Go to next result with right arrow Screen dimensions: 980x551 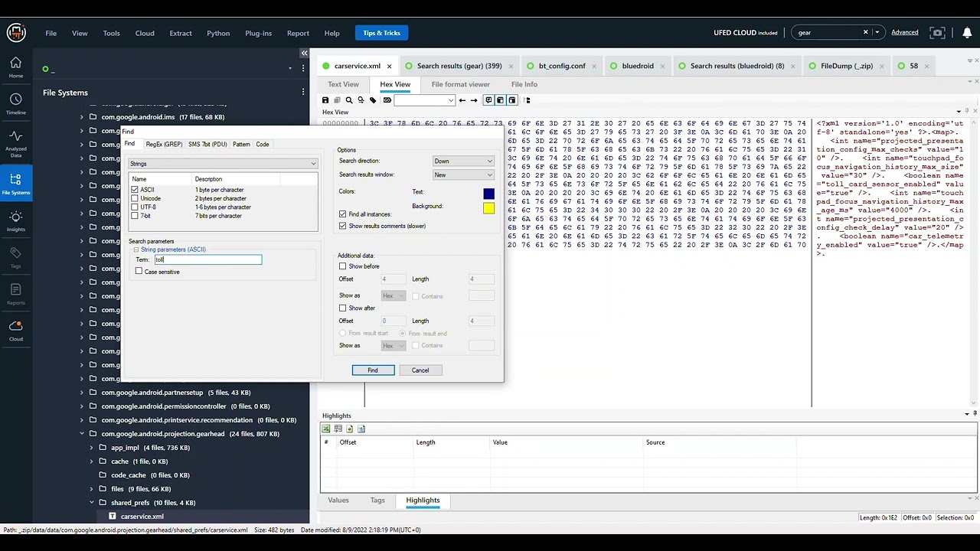(x=474, y=100)
